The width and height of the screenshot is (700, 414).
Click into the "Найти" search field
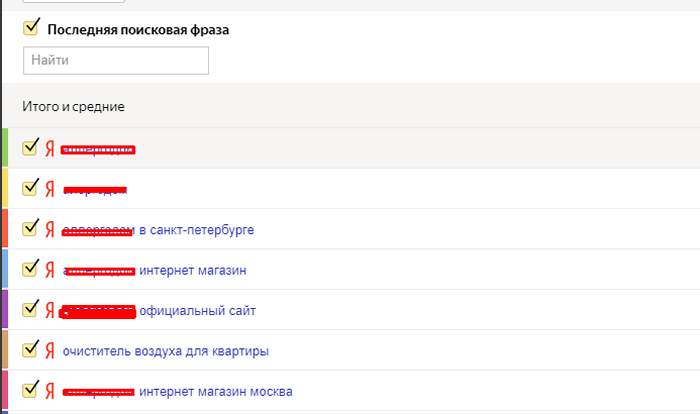(x=116, y=60)
